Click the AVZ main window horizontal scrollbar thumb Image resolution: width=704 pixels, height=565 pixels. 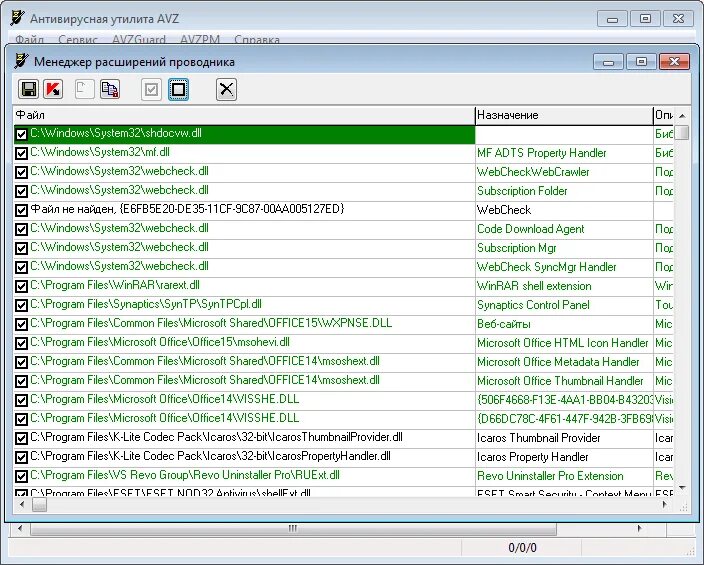[293, 529]
